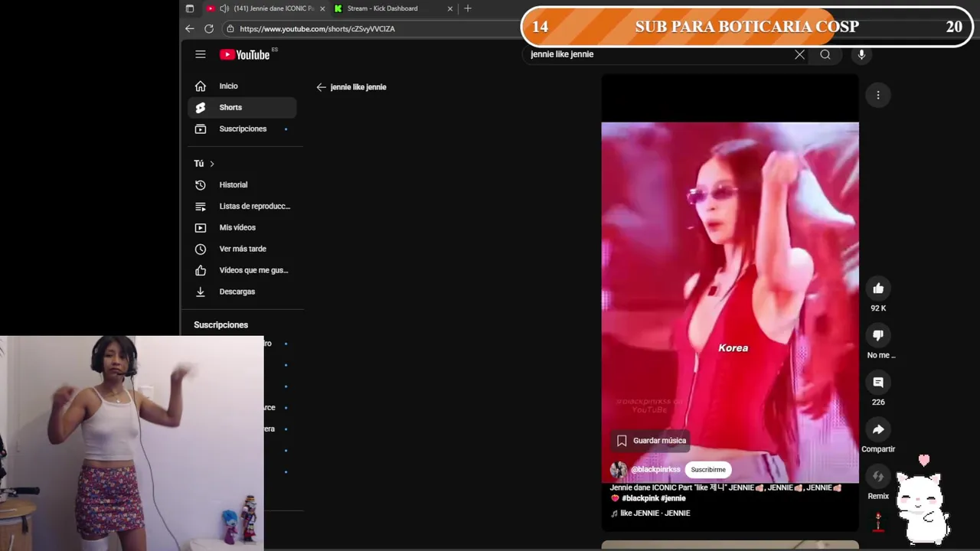Open Listas de reproducción in the sidebar
Screen dimensions: 980x551
coord(242,206)
